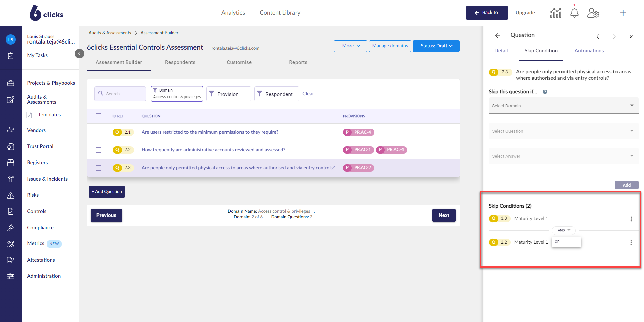Image resolution: width=644 pixels, height=322 pixels.
Task: Open the Status: Draft dropdown
Action: point(436,46)
